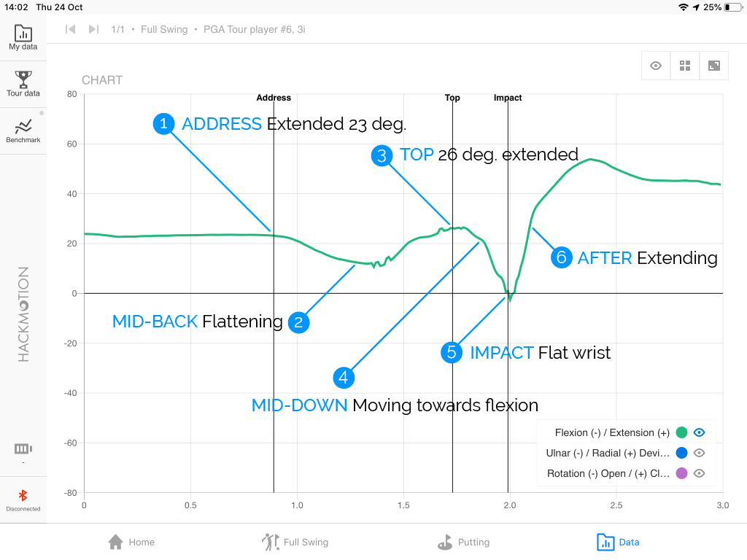This screenshot has height=560, width=747.
Task: Select Benchmark in sidebar
Action: (23, 131)
